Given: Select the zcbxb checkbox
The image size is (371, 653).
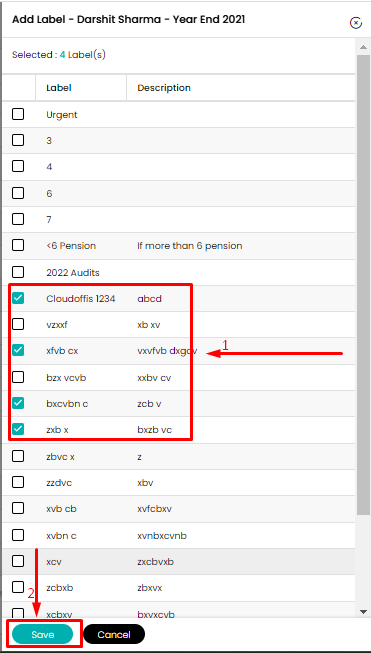Looking at the screenshot, I should tap(18, 587).
